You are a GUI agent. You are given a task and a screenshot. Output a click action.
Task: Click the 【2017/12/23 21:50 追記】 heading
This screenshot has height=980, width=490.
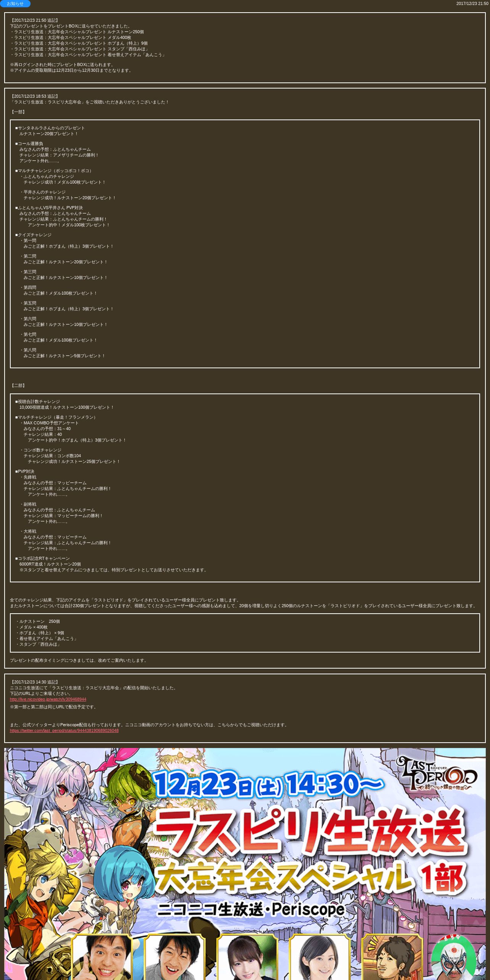tap(34, 20)
